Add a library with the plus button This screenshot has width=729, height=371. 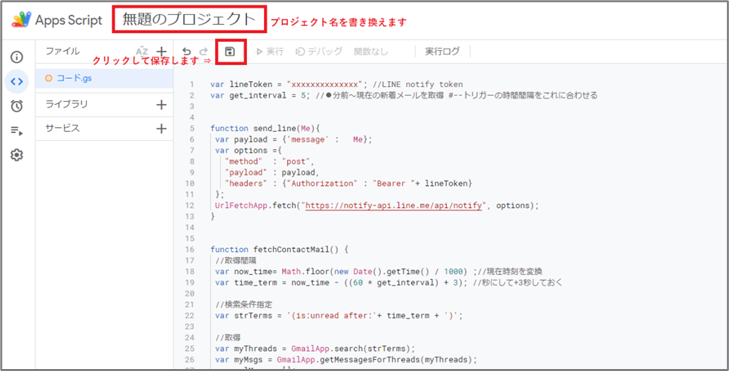[x=161, y=105]
